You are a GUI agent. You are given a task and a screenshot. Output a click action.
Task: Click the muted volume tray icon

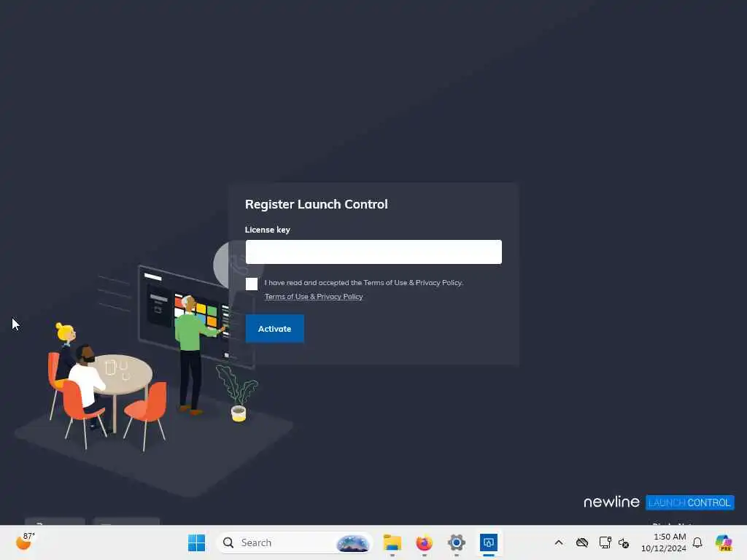[x=624, y=542]
